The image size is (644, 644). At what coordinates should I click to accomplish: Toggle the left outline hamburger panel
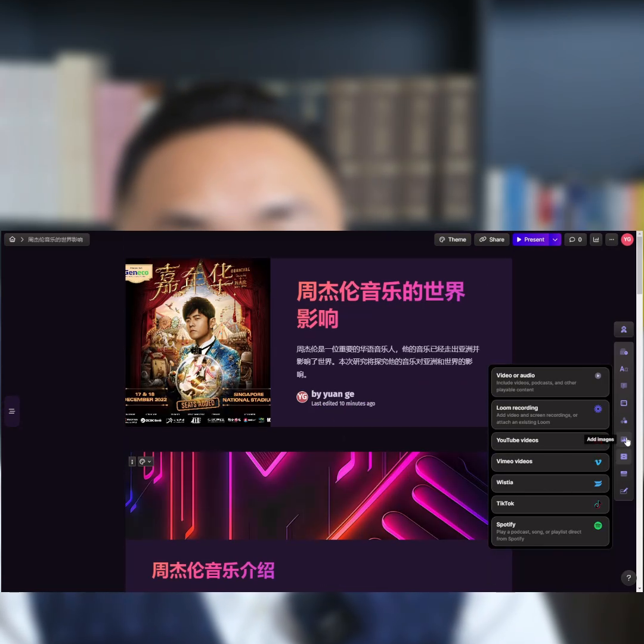pyautogui.click(x=12, y=411)
